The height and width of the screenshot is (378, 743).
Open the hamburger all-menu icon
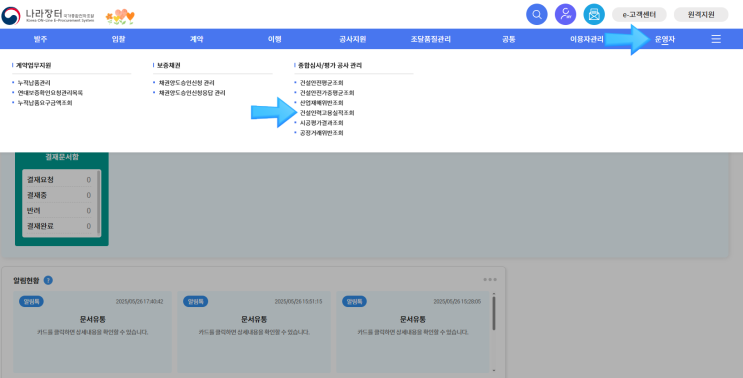pos(716,39)
